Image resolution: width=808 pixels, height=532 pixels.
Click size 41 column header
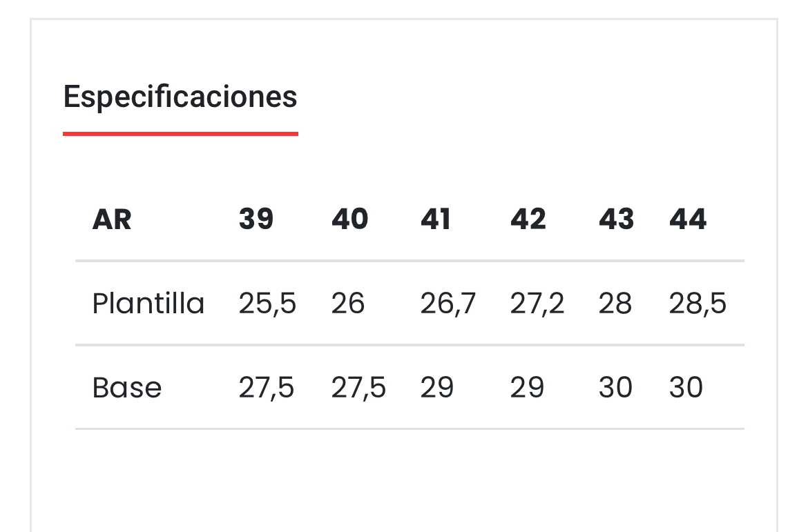pyautogui.click(x=436, y=219)
